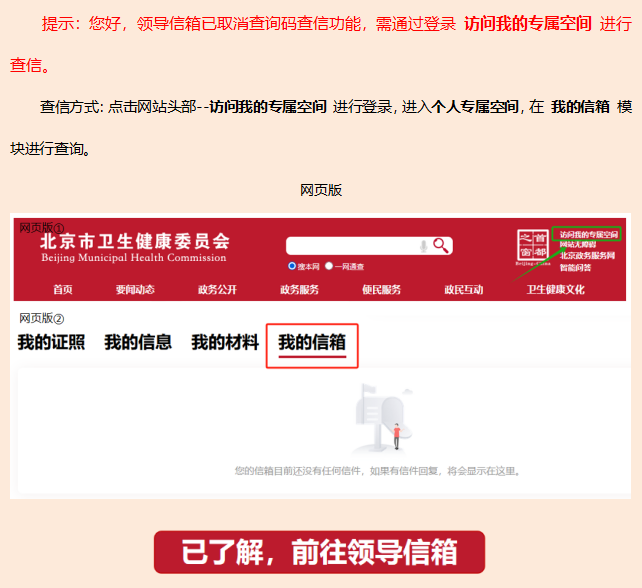The height and width of the screenshot is (588, 642).
Task: Open the 要闻动态 menu item
Action: click(135, 290)
